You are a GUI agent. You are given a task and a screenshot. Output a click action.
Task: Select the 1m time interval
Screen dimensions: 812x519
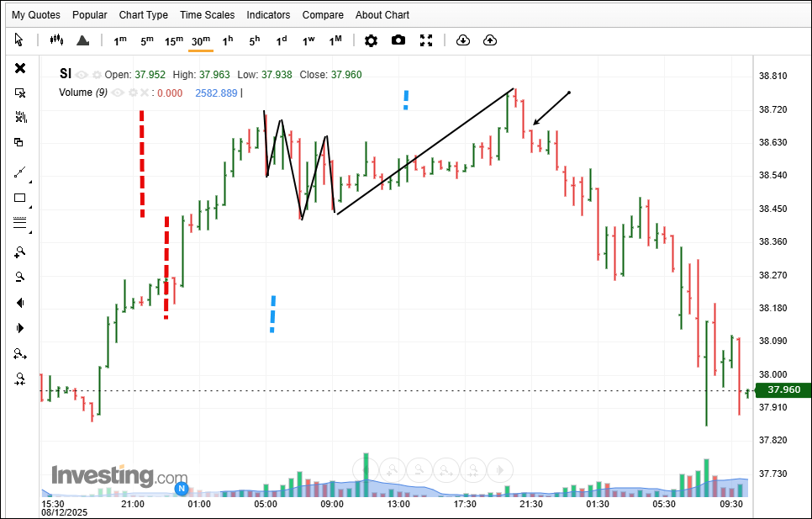click(120, 41)
